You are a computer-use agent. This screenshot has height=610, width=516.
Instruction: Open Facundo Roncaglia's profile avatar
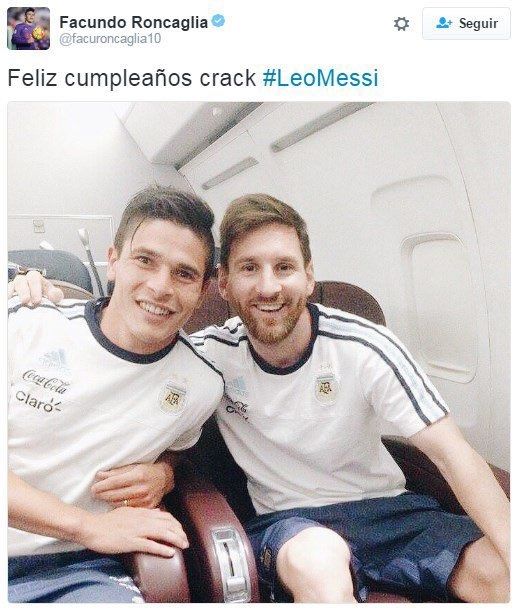[x=28, y=28]
